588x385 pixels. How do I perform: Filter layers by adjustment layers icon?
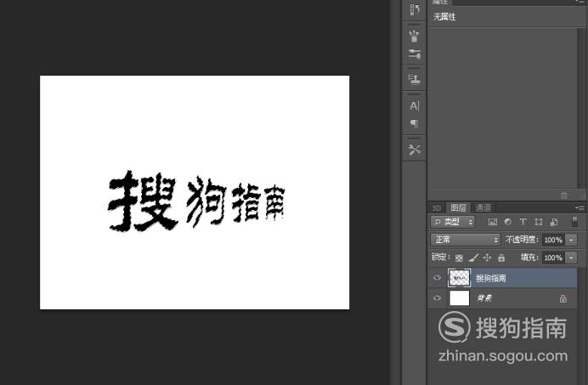[x=508, y=222]
